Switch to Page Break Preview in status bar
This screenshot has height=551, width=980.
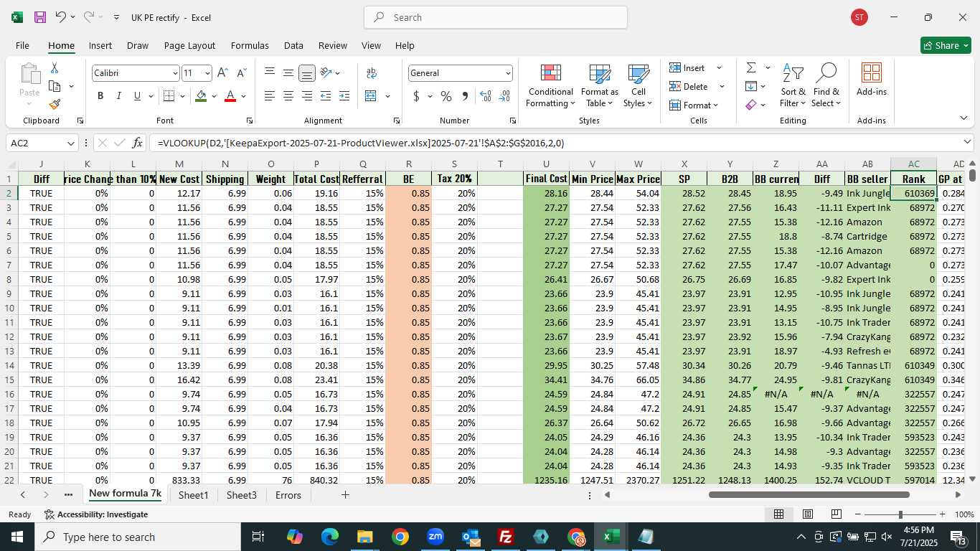[x=837, y=514]
